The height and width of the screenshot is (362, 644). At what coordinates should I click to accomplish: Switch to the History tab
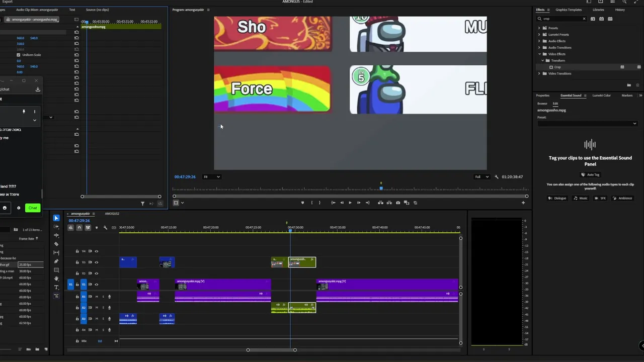pyautogui.click(x=620, y=10)
